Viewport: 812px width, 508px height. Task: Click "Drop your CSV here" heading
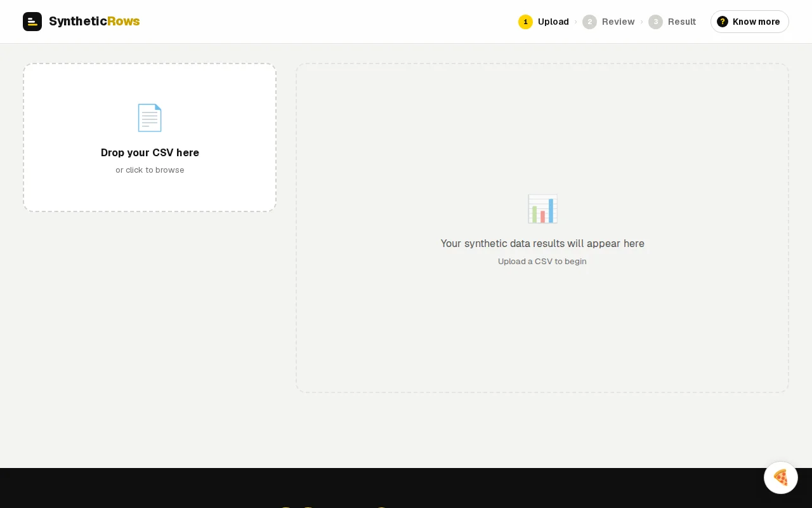150,152
